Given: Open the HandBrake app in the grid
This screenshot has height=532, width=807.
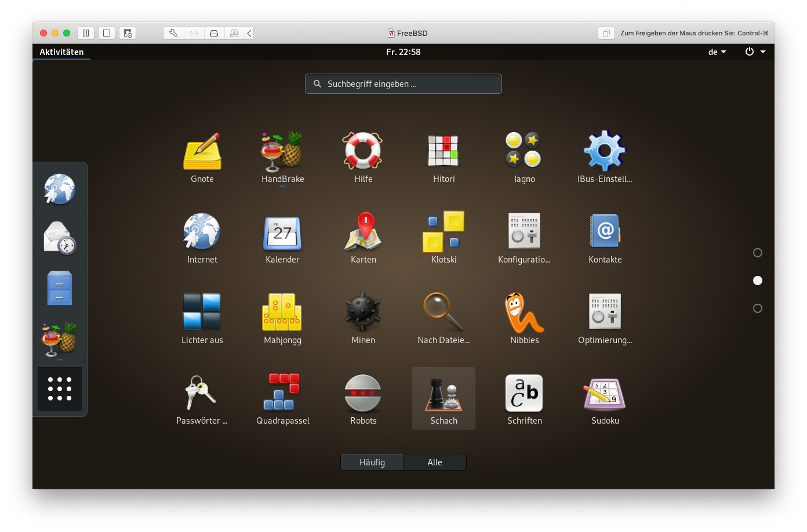Looking at the screenshot, I should tap(282, 155).
